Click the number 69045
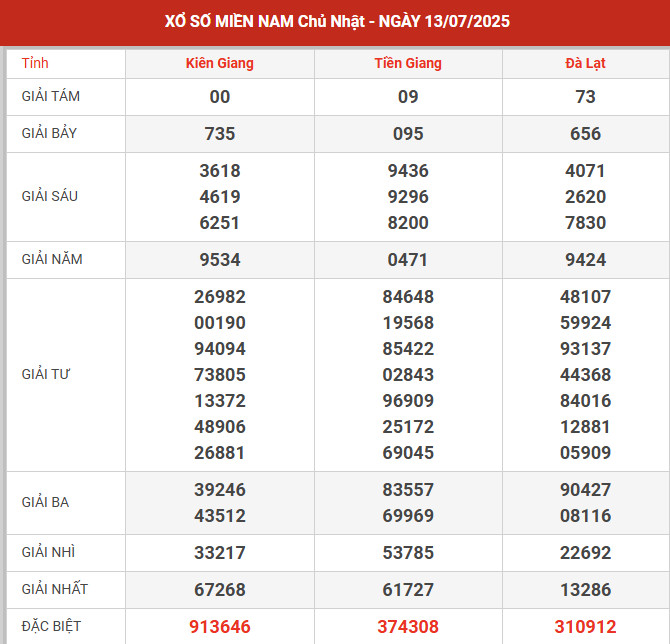The height and width of the screenshot is (644, 670). click(408, 453)
